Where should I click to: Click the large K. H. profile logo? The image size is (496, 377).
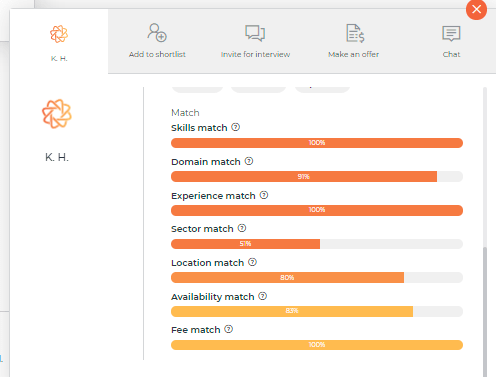pyautogui.click(x=57, y=114)
